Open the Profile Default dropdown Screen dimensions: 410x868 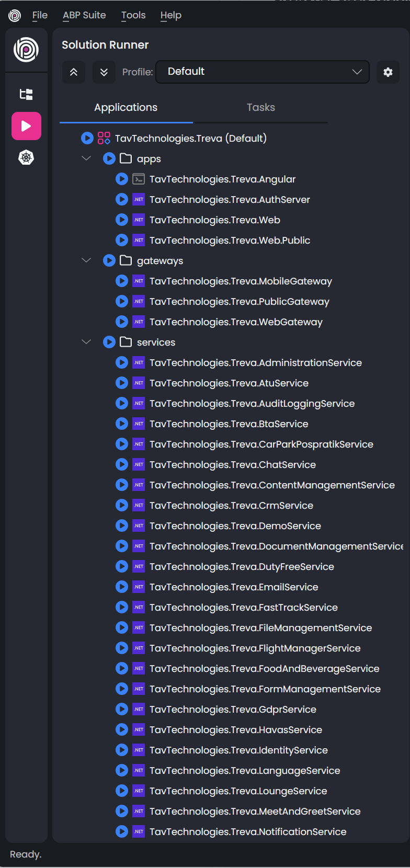coord(263,72)
